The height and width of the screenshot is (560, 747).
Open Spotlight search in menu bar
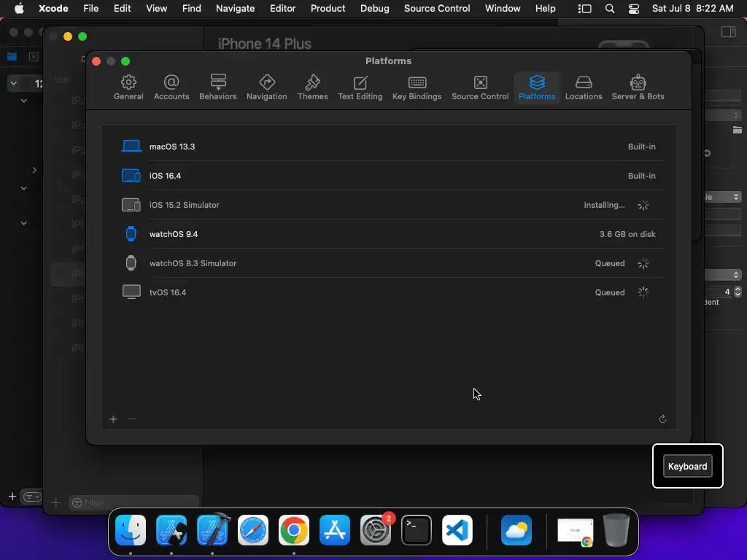[609, 9]
